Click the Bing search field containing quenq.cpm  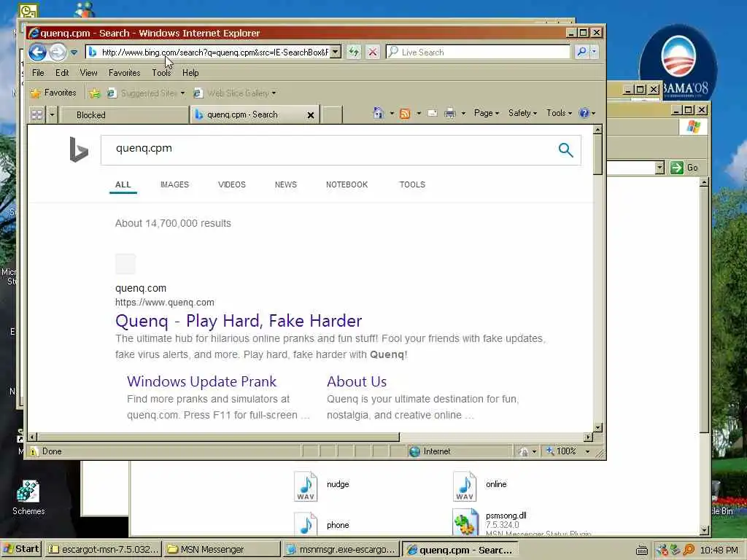pyautogui.click(x=329, y=149)
